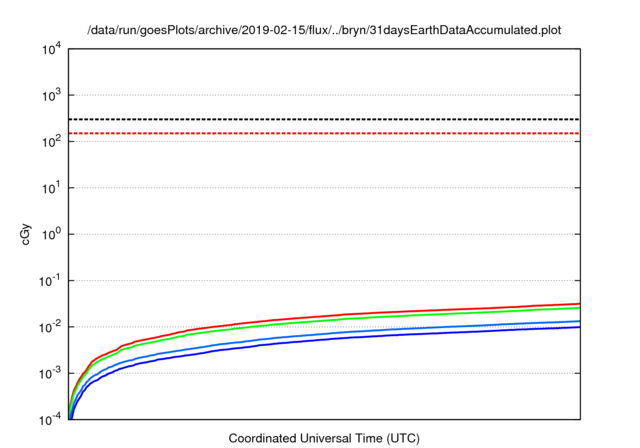The width and height of the screenshot is (640, 448).
Task: Click the 10^-3 y-axis tick label
Action: pyautogui.click(x=50, y=374)
